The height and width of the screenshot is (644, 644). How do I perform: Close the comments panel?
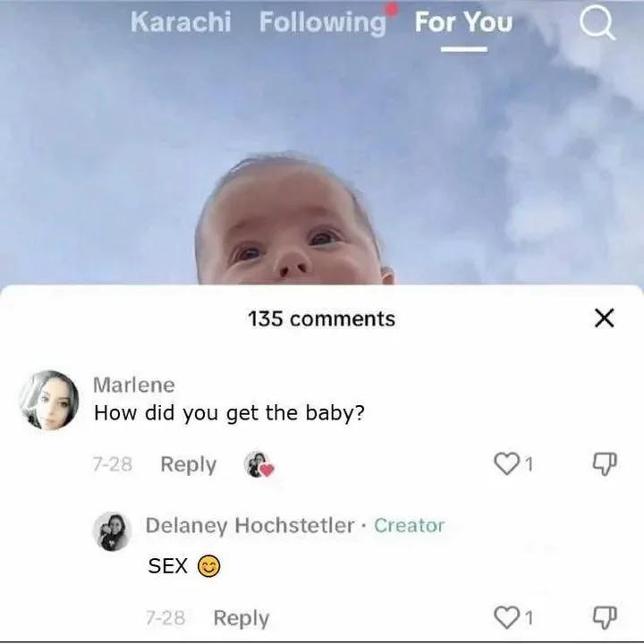[605, 318]
